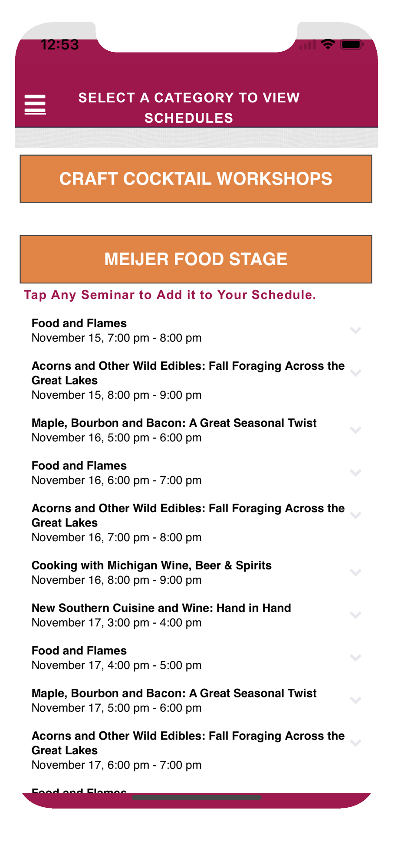Tap the Wi-Fi status icon
This screenshot has height=868, width=401.
point(328,44)
